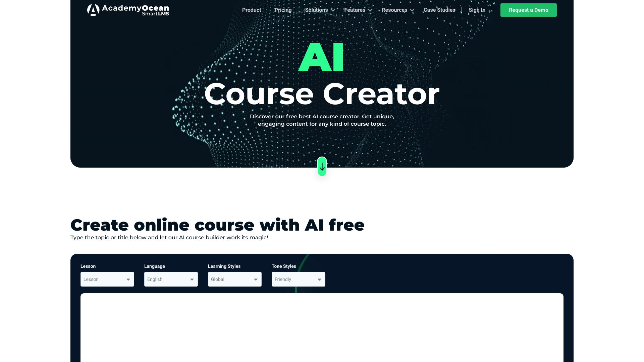This screenshot has width=644, height=362.
Task: Click the scroll down arrow indicator icon
Action: click(322, 166)
